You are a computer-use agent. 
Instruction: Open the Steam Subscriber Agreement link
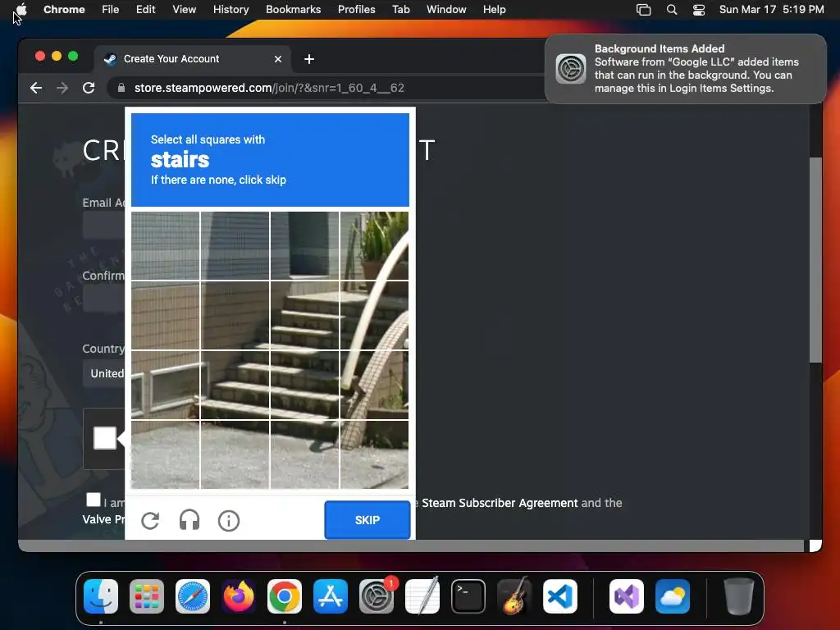(500, 503)
